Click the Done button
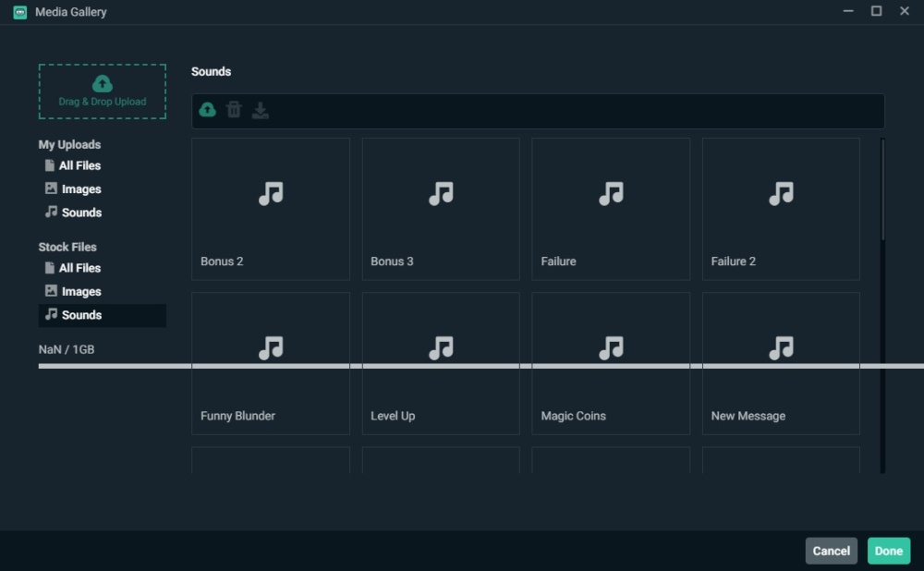The image size is (924, 571). tap(889, 551)
